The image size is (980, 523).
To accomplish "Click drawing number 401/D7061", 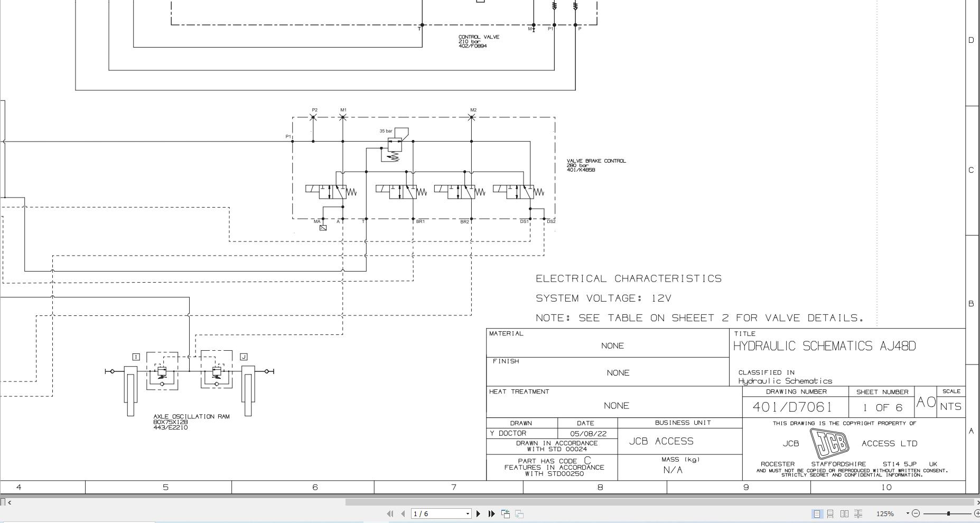I will 792,407.
